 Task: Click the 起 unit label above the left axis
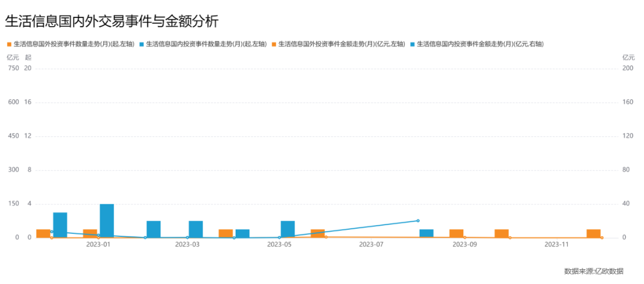(x=28, y=57)
